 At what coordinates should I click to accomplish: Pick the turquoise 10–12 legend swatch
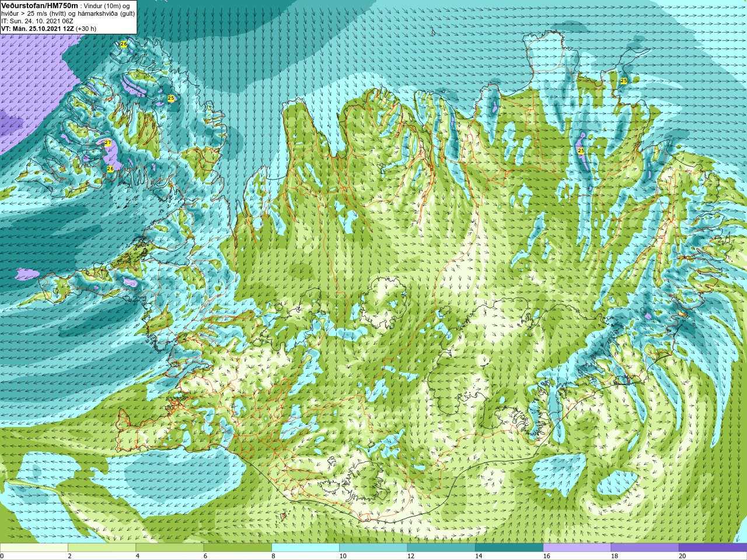(x=373, y=548)
